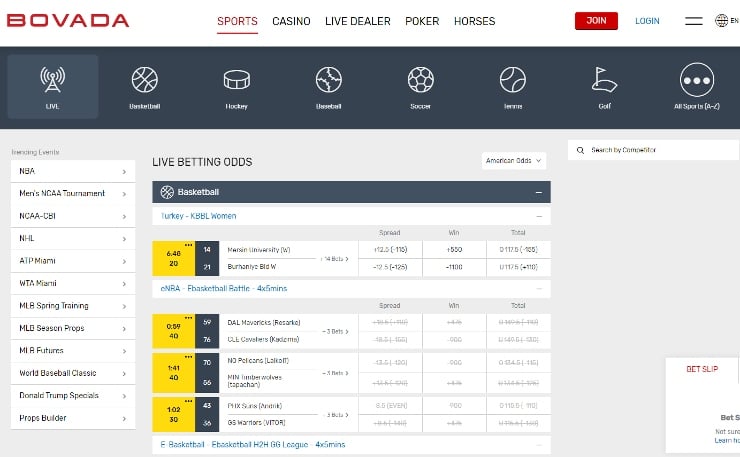Image resolution: width=740 pixels, height=457 pixels.
Task: Click PHX Suns team name
Action: click(x=254, y=406)
